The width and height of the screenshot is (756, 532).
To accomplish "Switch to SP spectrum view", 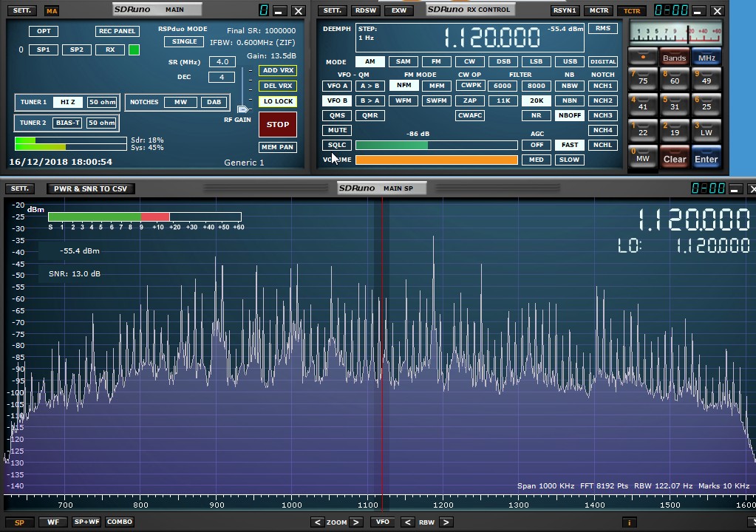I will click(x=19, y=522).
